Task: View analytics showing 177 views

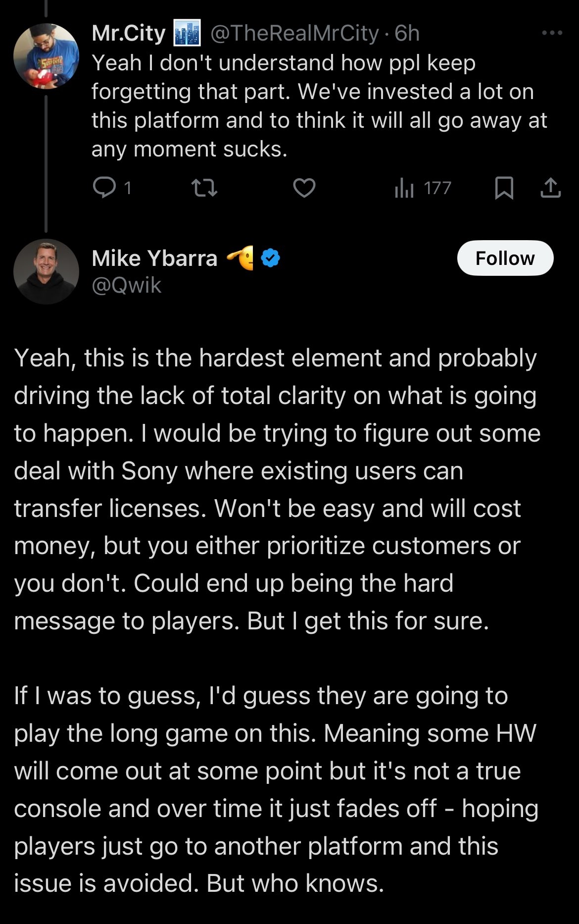Action: tap(423, 188)
